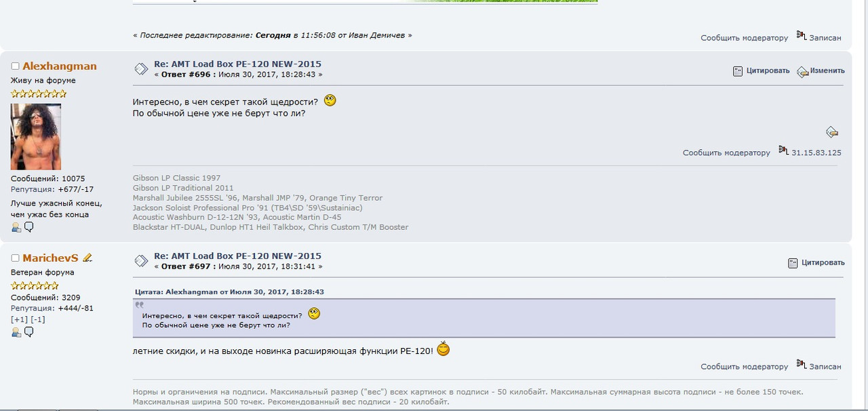Open post title link of reply #696
Image resolution: width=868 pixels, height=411 pixels.
[237, 64]
